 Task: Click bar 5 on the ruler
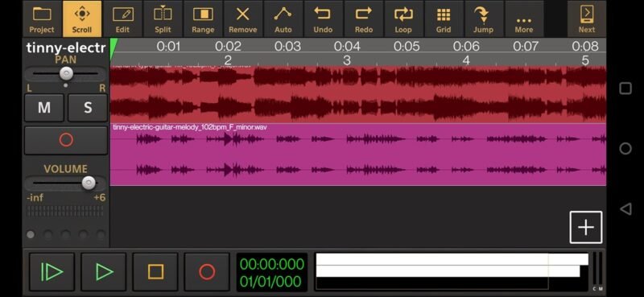coord(585,60)
